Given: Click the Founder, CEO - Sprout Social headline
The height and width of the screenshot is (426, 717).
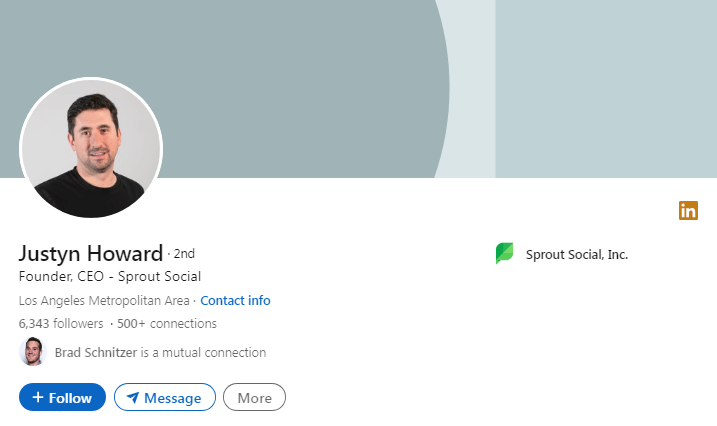Looking at the screenshot, I should 110,276.
